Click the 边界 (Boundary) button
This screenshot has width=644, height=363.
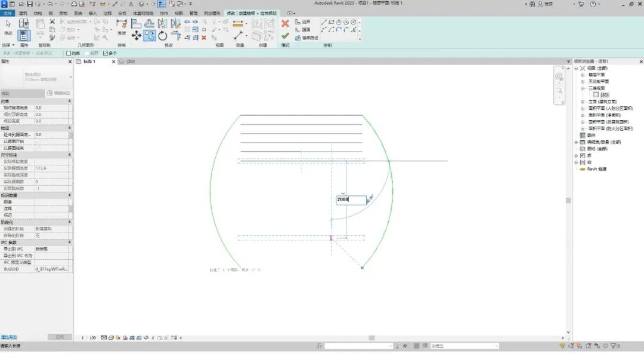pos(303,21)
